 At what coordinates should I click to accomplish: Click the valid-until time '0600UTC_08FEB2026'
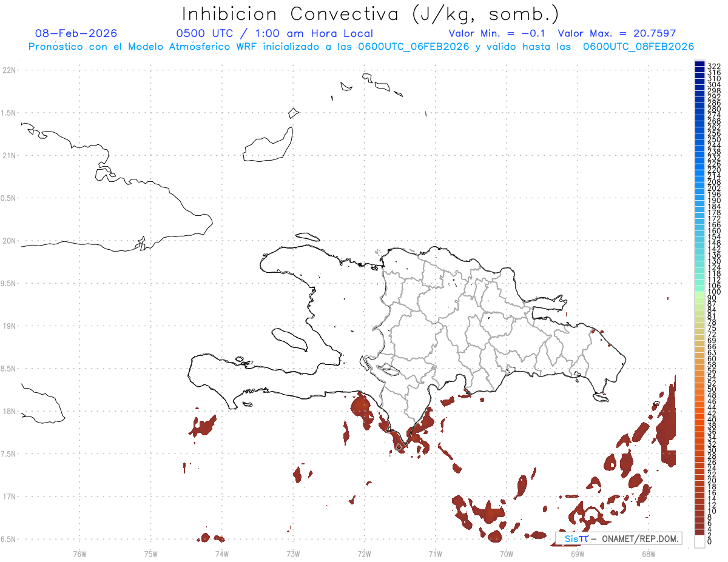point(639,47)
